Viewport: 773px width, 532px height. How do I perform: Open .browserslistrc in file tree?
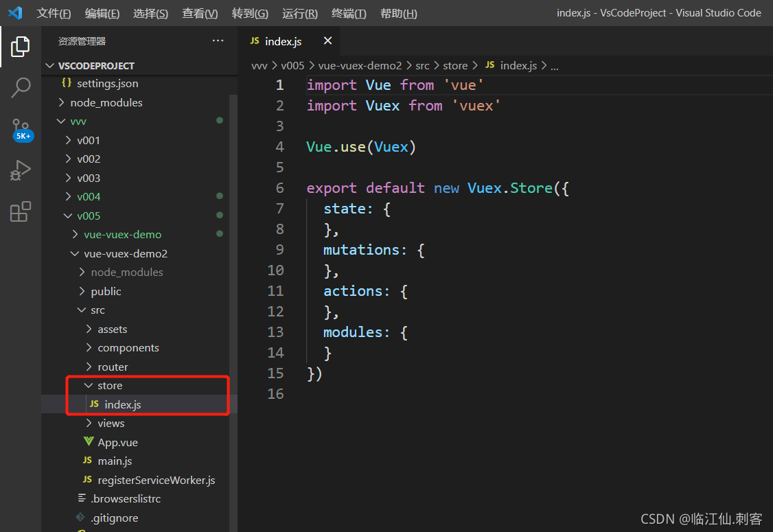click(x=136, y=498)
